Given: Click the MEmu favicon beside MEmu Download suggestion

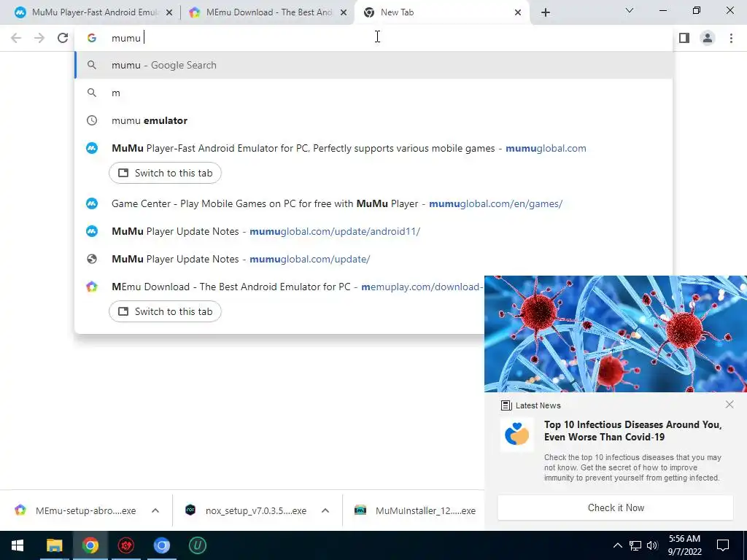Looking at the screenshot, I should (92, 287).
